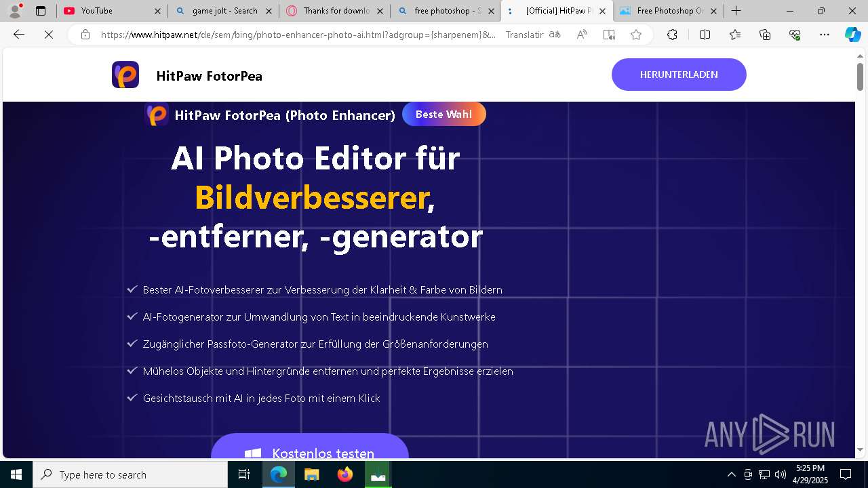Go back with the browser back arrow

(19, 35)
